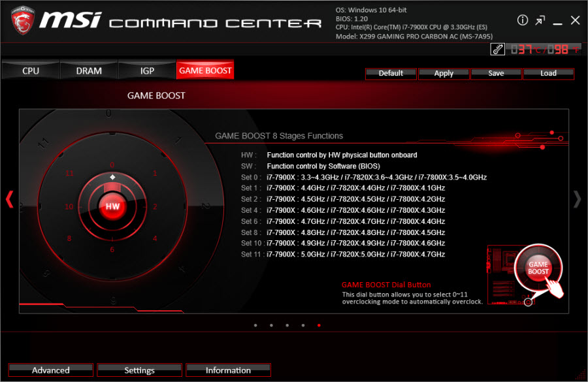Open the Advanced panel
588x382 pixels.
51,370
